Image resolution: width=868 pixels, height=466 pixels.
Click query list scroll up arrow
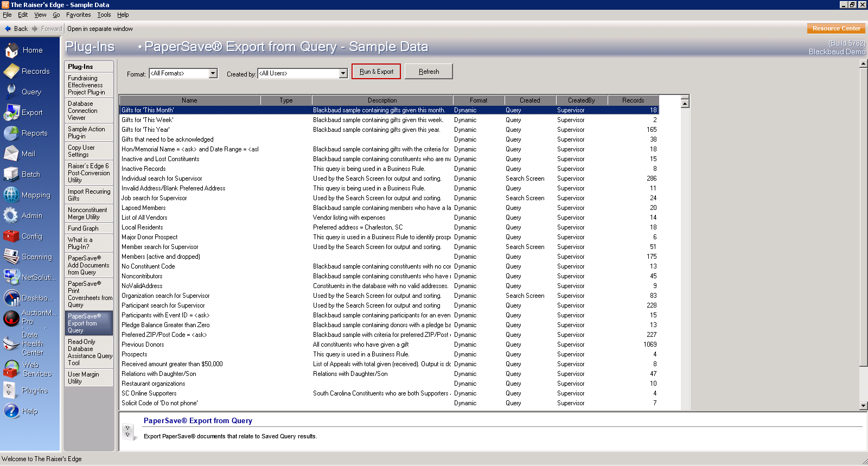[685, 103]
